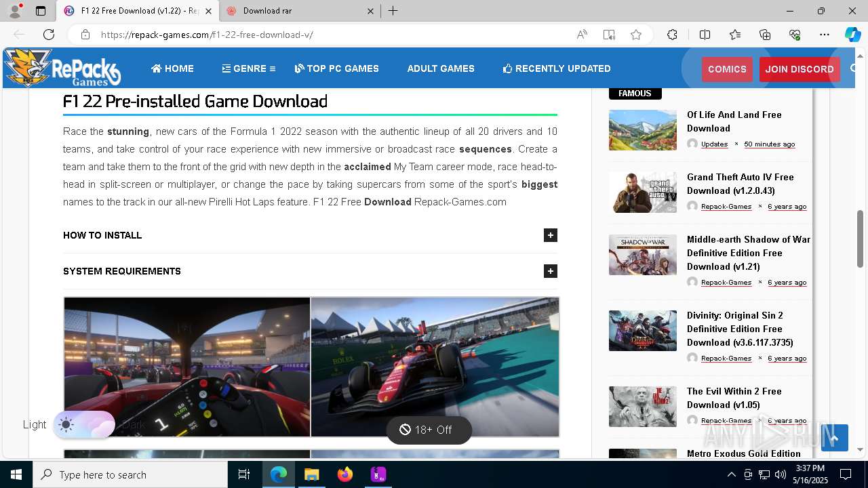Open the Windows Start menu
Screen dimensions: 868x488
coord(16,474)
